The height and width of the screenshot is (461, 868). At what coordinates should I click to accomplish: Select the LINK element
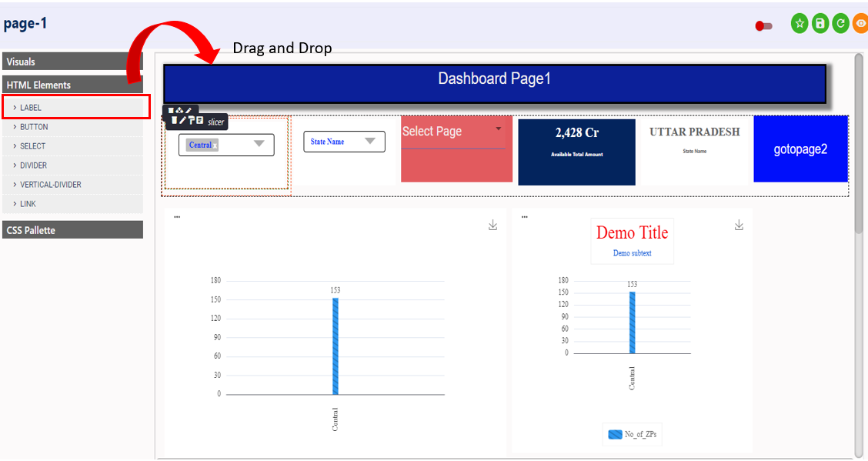click(72, 204)
